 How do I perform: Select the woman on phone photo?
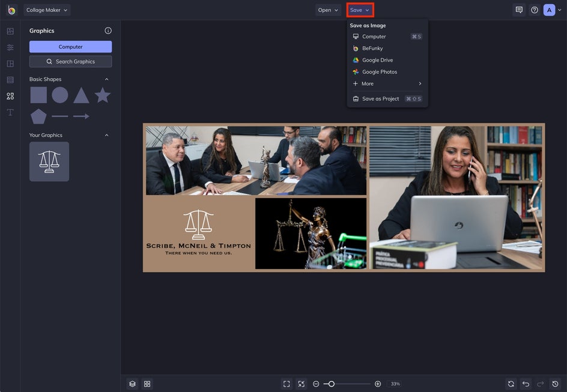tap(456, 198)
